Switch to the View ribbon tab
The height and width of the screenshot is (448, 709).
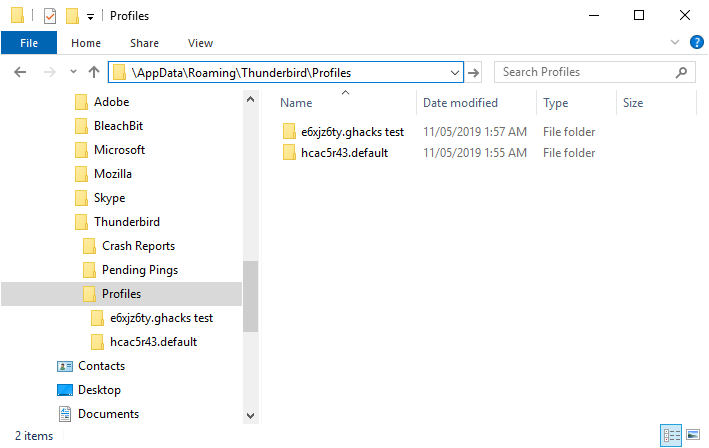[200, 43]
